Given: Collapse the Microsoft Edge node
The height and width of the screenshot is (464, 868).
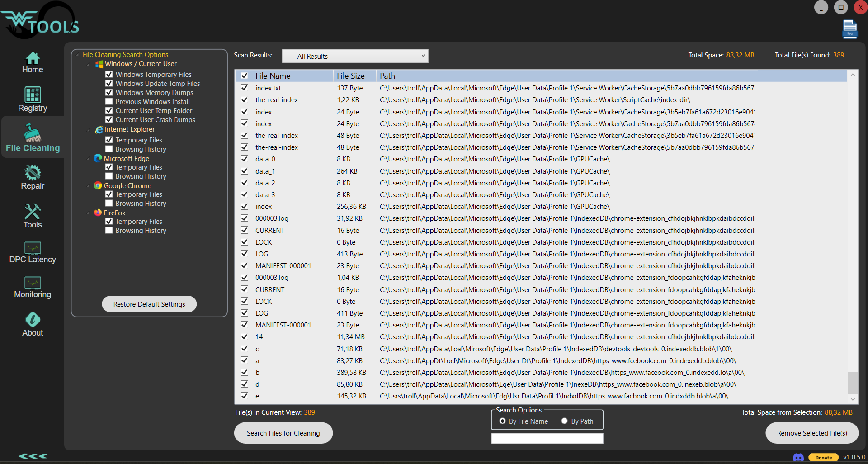Looking at the screenshot, I should tap(88, 159).
